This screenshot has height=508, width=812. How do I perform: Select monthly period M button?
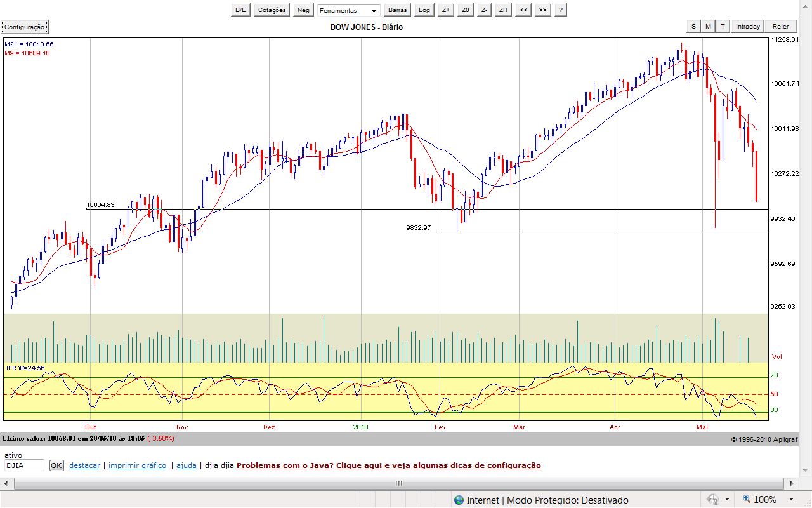[708, 26]
